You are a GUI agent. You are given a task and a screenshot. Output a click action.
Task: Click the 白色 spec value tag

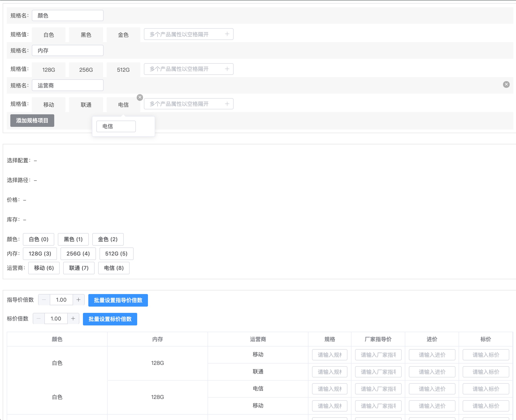tap(49, 35)
